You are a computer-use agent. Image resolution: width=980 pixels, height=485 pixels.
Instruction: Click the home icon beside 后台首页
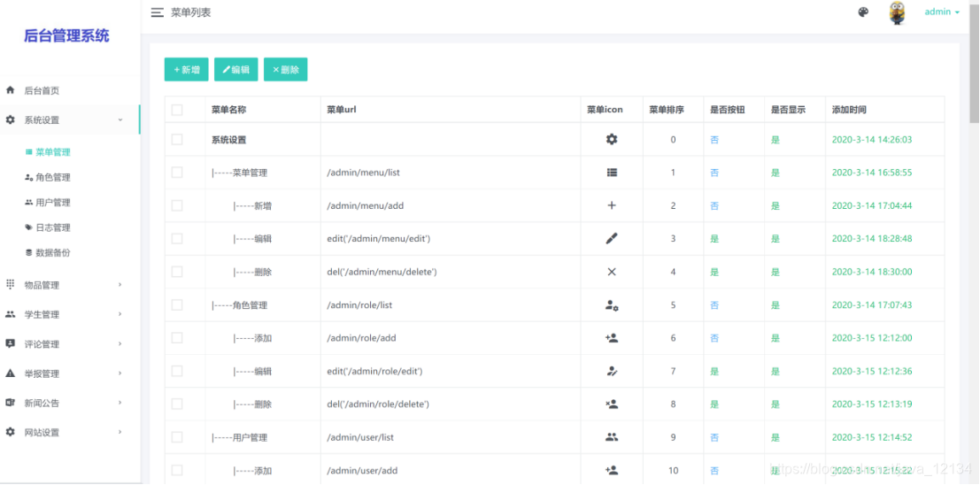10,90
